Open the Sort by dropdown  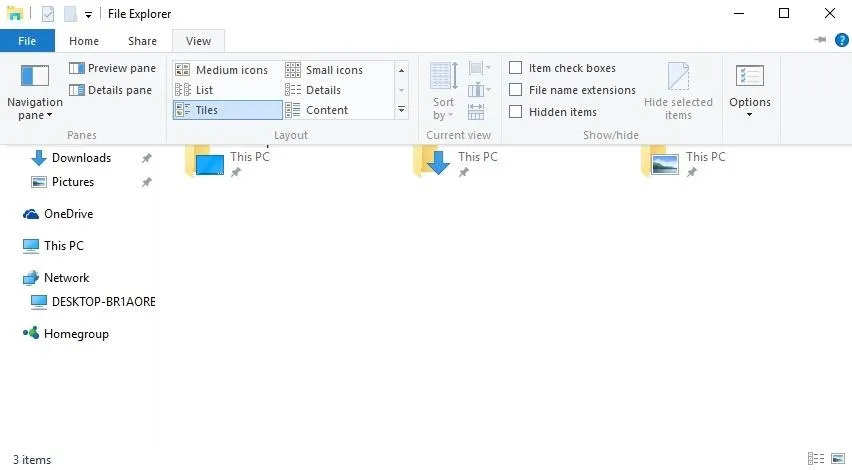coord(443,91)
